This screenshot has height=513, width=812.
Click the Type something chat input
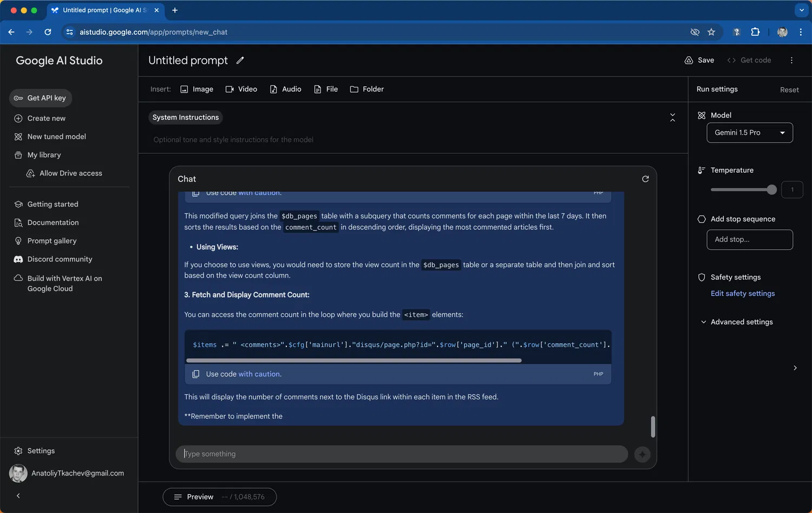402,454
